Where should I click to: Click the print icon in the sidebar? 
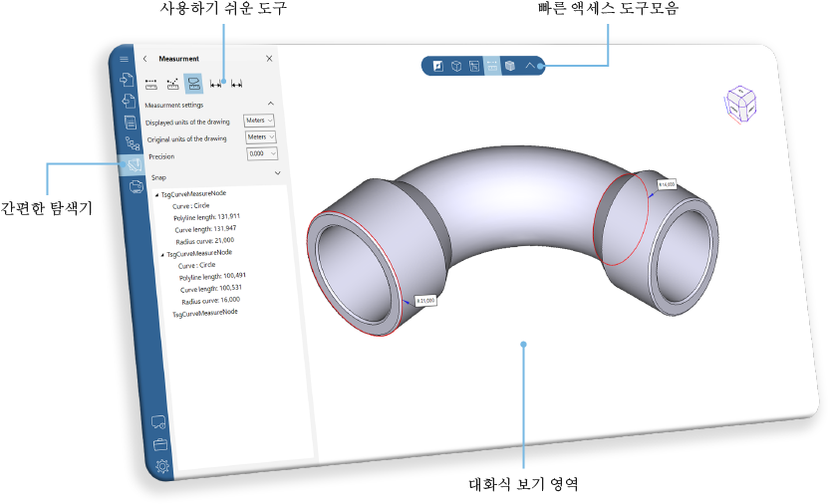click(x=137, y=186)
